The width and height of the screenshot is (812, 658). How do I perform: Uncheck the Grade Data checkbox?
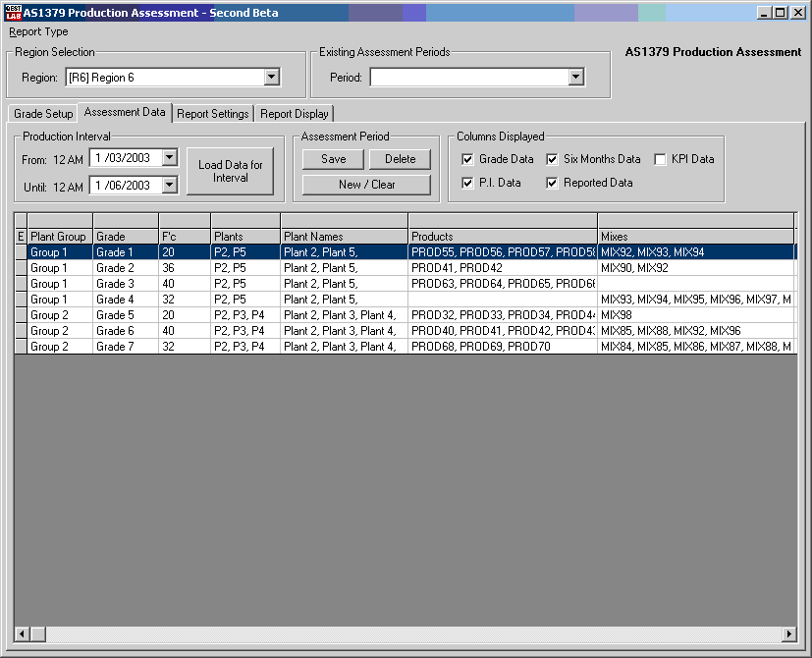(x=469, y=159)
